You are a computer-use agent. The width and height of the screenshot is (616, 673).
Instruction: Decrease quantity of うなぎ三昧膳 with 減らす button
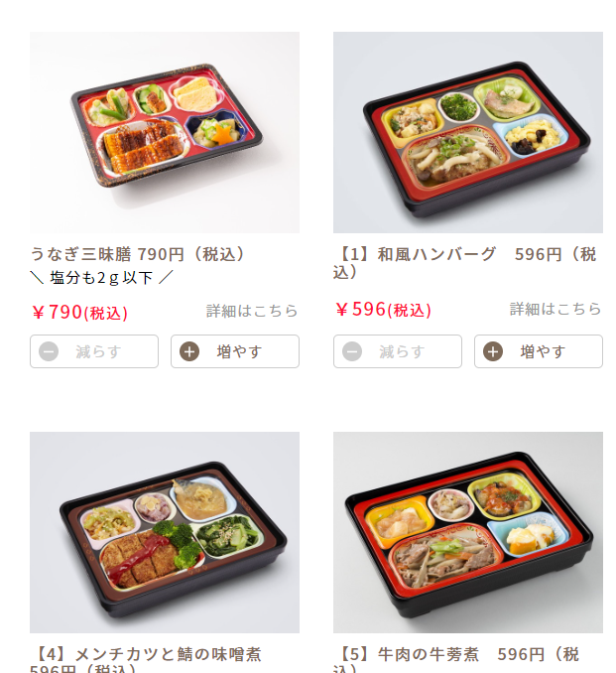pyautogui.click(x=94, y=351)
